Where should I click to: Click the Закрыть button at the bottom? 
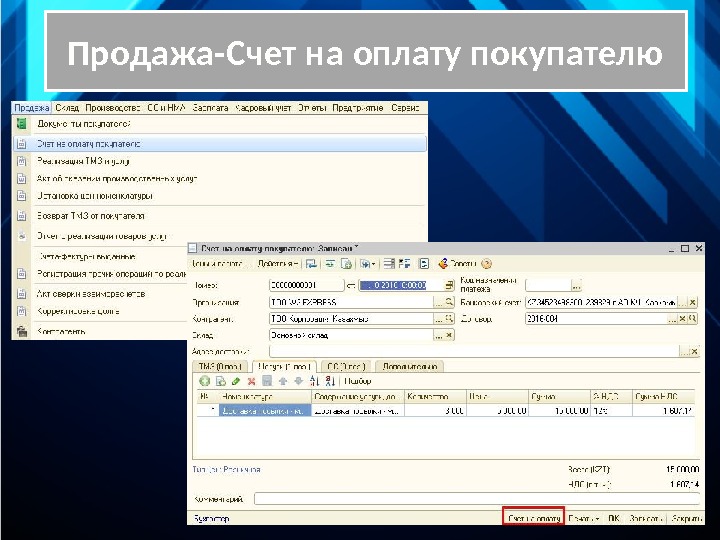(686, 518)
